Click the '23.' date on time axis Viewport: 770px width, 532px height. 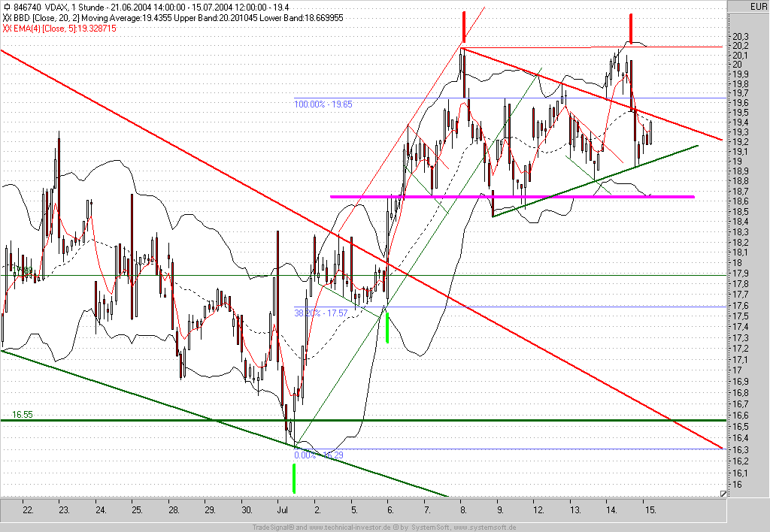65,510
